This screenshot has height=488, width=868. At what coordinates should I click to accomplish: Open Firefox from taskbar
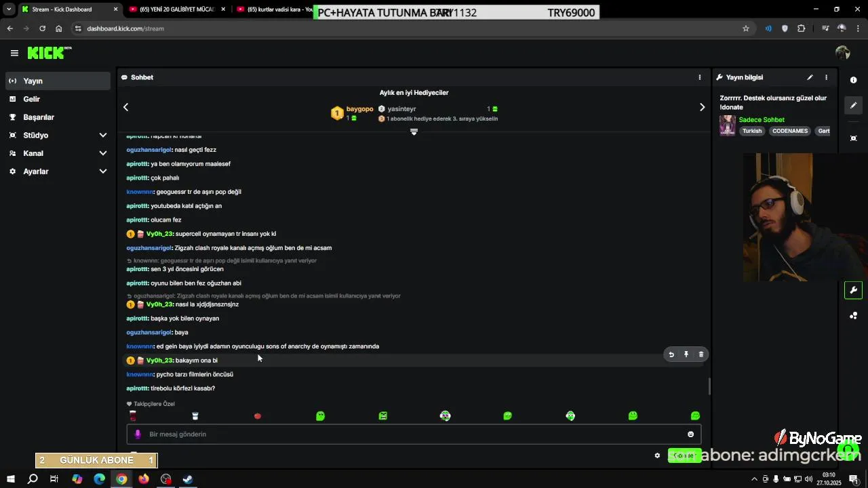pos(144,479)
